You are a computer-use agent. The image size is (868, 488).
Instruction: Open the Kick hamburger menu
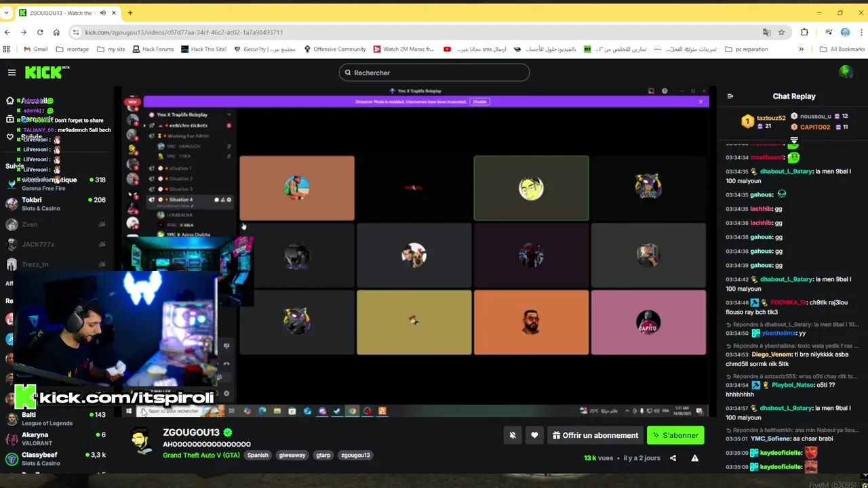pos(12,73)
